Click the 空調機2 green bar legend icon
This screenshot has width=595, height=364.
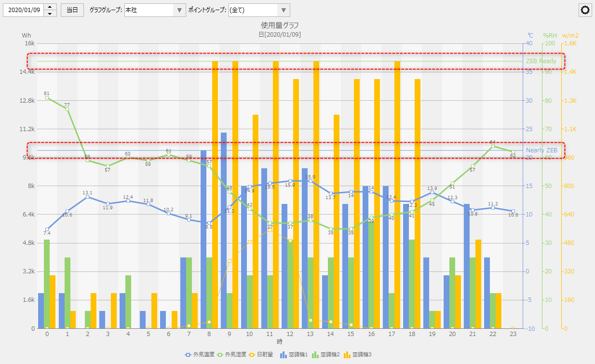pos(315,355)
